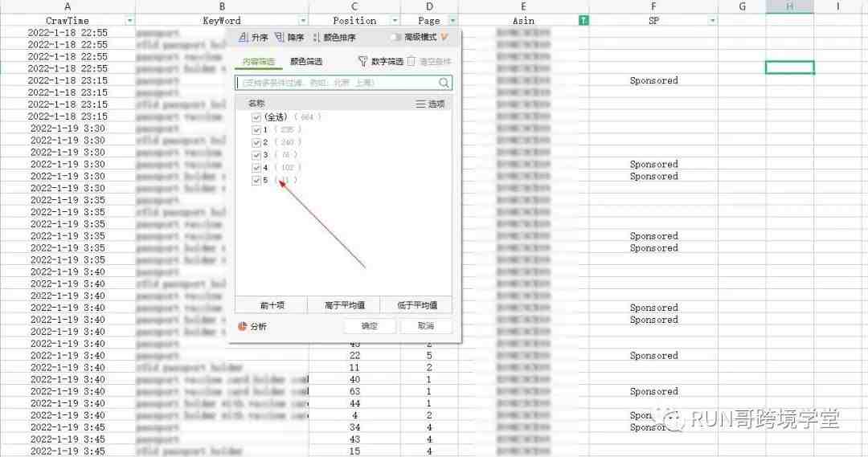Uncheck the checkbox for page value 3

click(x=256, y=155)
